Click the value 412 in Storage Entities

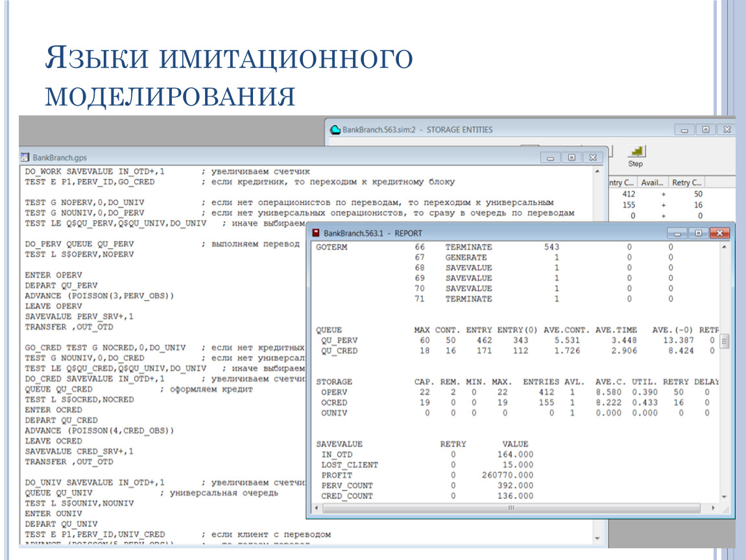point(629,194)
